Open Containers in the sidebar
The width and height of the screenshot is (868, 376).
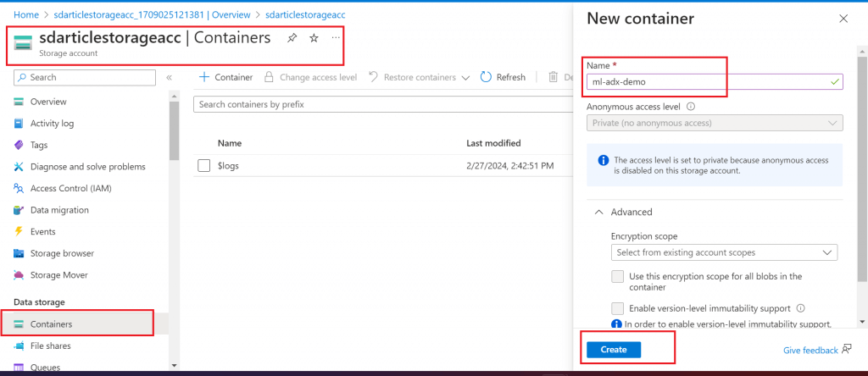coord(51,323)
